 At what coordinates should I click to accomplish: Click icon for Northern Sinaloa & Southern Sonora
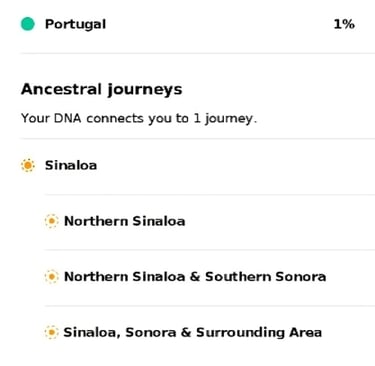51,276
